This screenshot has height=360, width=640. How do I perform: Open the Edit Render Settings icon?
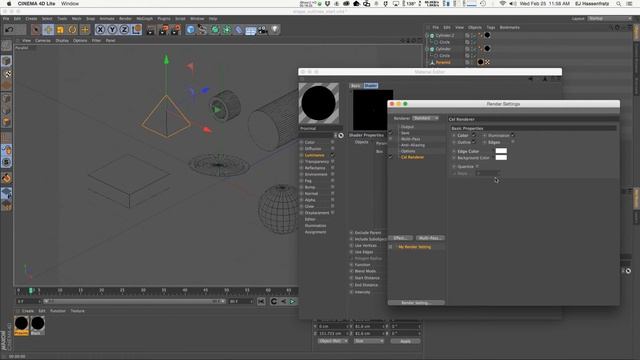[176, 29]
